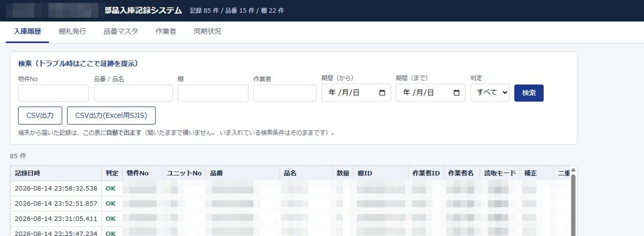The height and width of the screenshot is (236, 644).
Task: Expand the 判定 dropdown showing すべて
Action: 489,93
